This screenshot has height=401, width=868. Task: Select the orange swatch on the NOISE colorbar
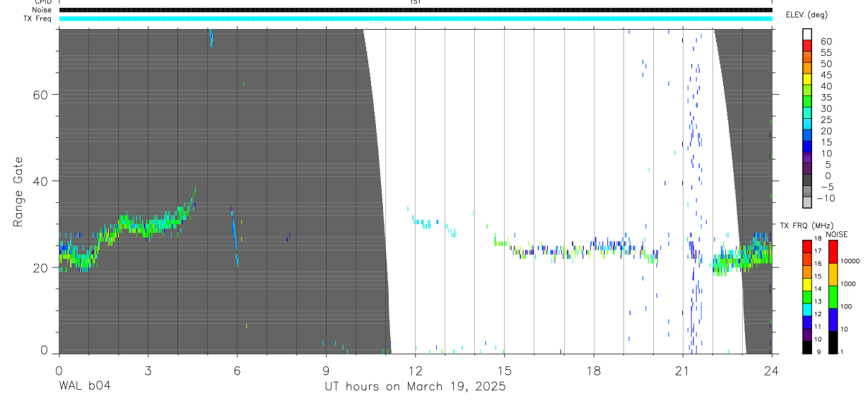(x=833, y=274)
